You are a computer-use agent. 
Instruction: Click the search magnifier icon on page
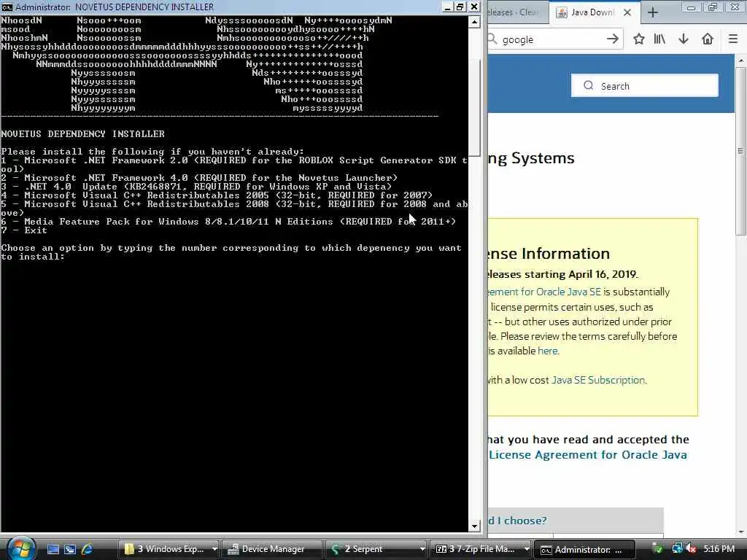click(x=589, y=85)
